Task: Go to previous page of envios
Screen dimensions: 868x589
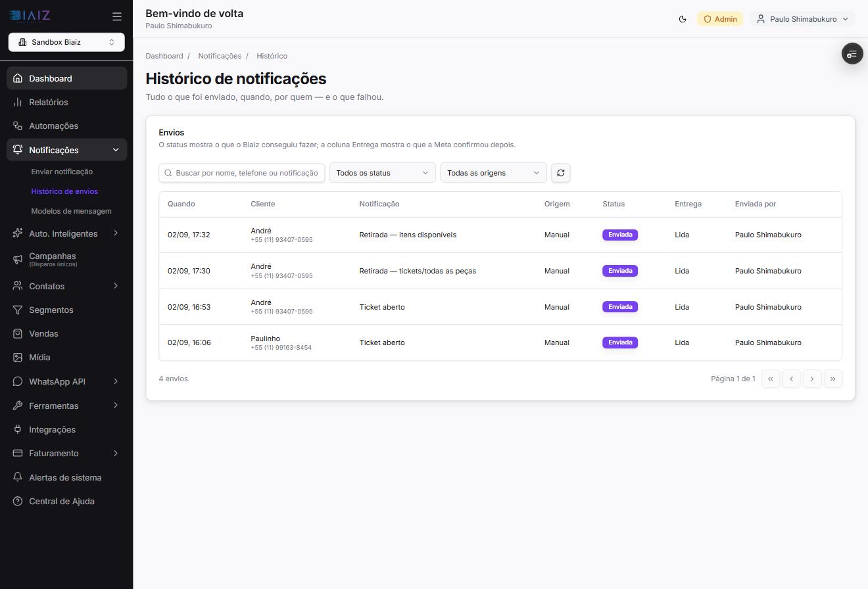Action: coord(791,379)
